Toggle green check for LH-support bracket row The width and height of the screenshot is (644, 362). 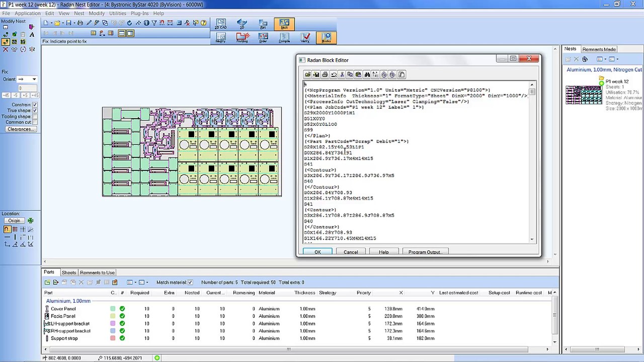[122, 324]
